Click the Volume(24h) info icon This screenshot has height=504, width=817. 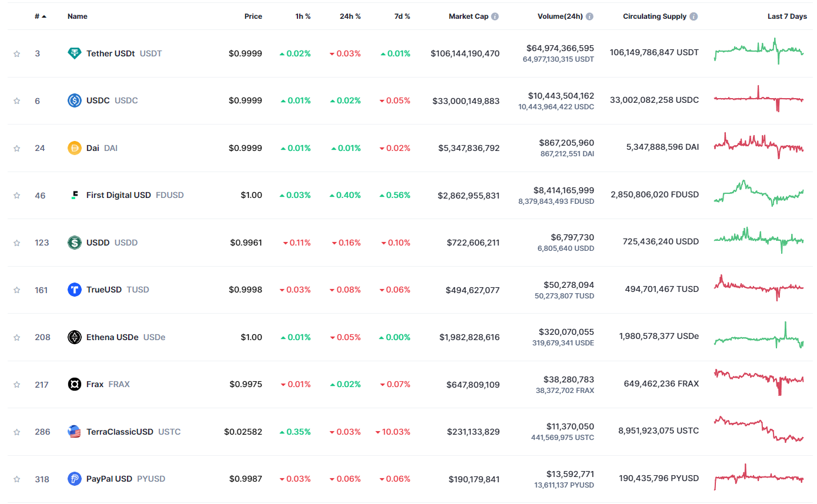coord(590,16)
